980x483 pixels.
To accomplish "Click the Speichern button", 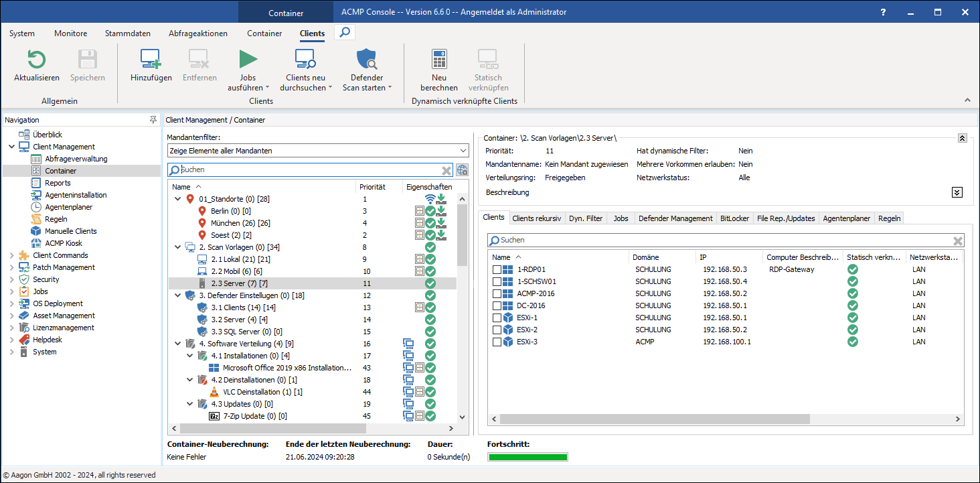I will pyautogui.click(x=87, y=60).
